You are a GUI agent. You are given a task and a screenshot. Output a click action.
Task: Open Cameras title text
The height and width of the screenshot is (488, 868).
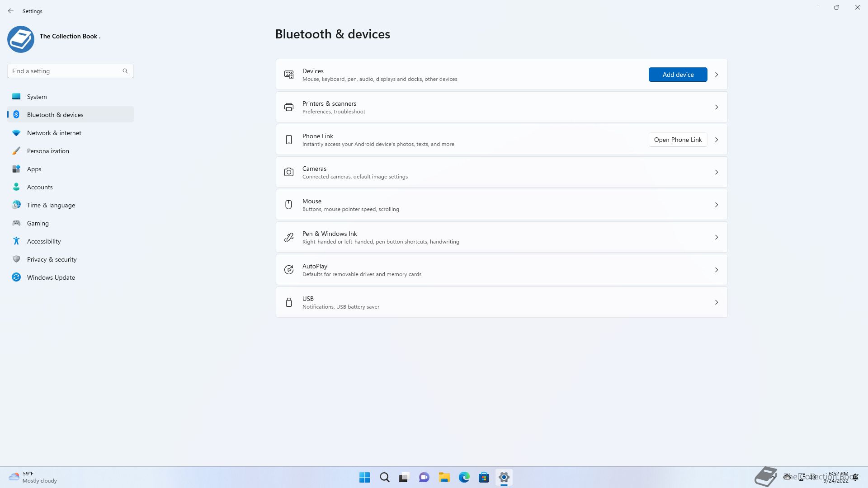[314, 169]
